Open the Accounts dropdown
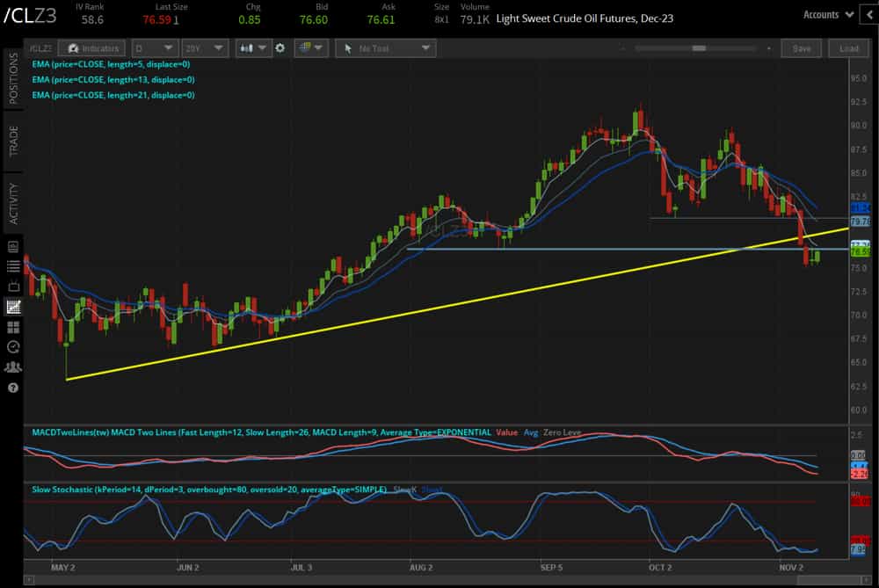This screenshot has height=588, width=879. pyautogui.click(x=828, y=15)
